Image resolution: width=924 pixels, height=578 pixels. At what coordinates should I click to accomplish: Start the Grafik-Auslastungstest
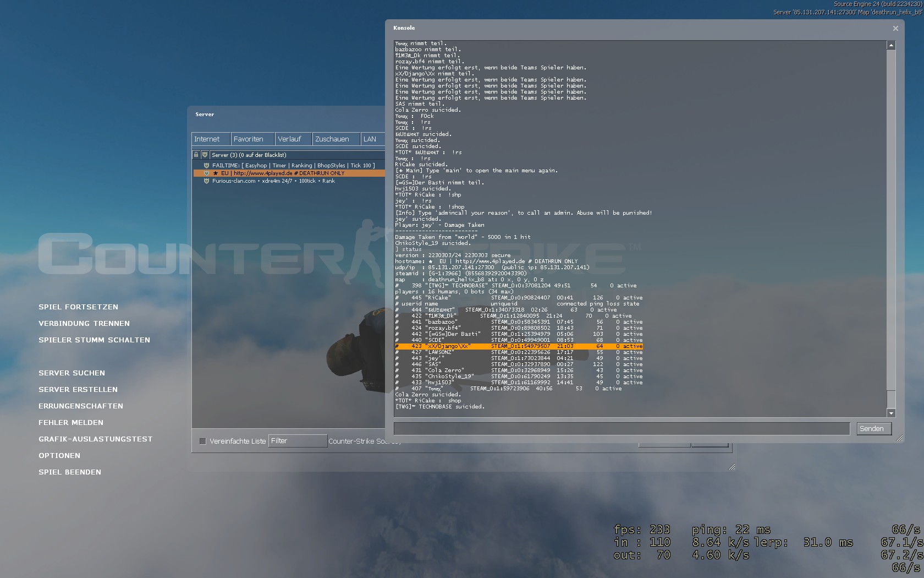pyautogui.click(x=95, y=439)
